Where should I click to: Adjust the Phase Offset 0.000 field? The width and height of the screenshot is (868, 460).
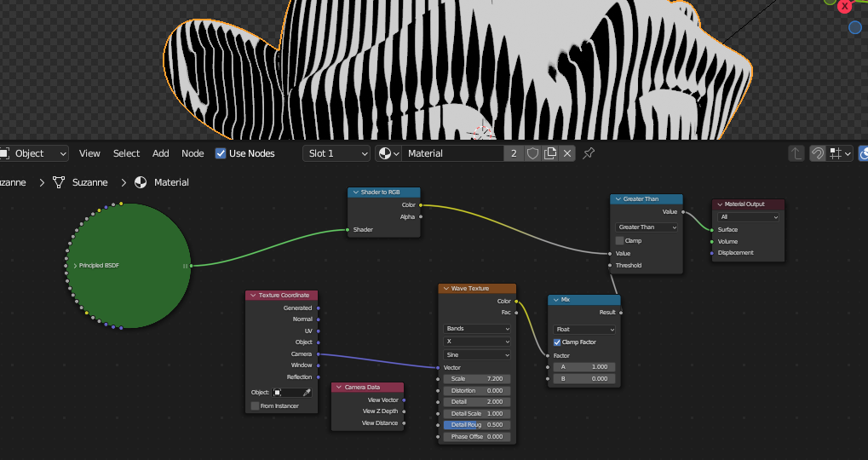(x=477, y=437)
